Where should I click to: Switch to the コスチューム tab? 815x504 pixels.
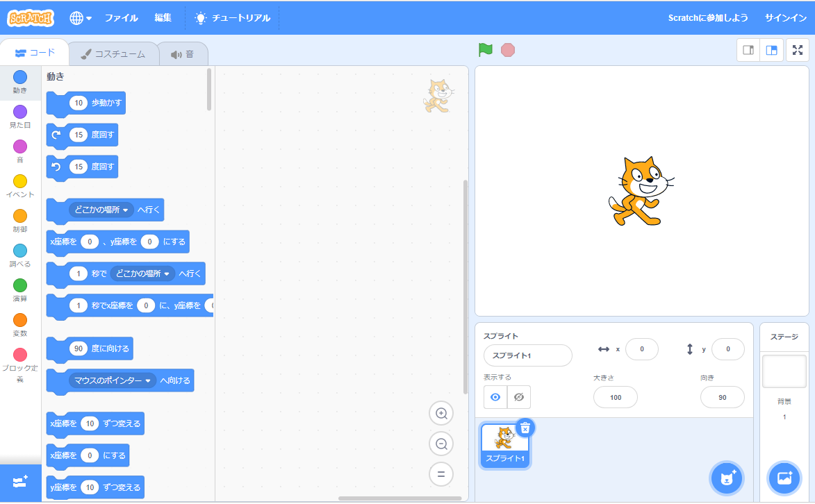click(113, 54)
